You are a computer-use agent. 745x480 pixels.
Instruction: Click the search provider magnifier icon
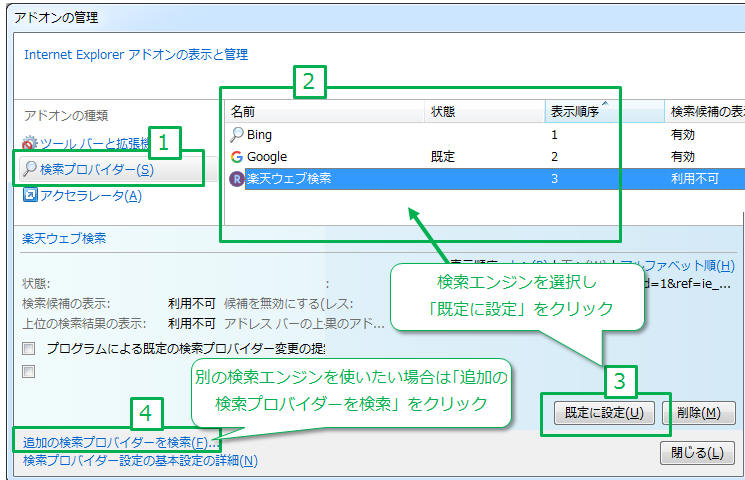(x=30, y=168)
